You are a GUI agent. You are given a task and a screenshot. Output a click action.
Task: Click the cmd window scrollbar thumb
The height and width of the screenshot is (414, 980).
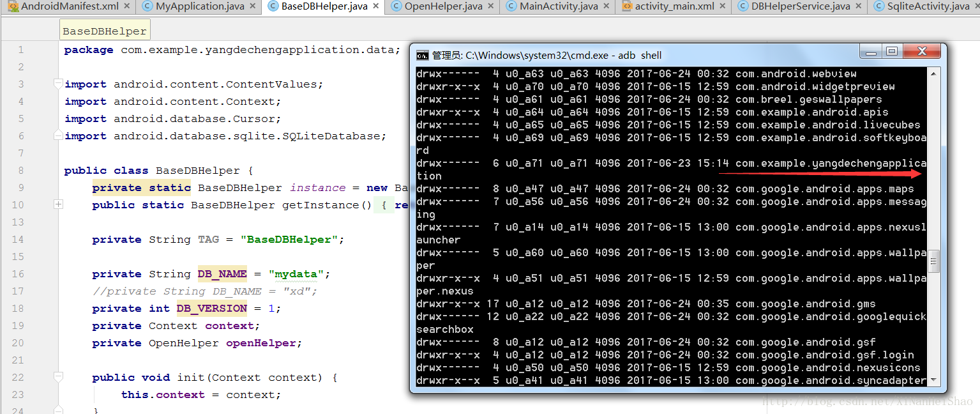934,261
